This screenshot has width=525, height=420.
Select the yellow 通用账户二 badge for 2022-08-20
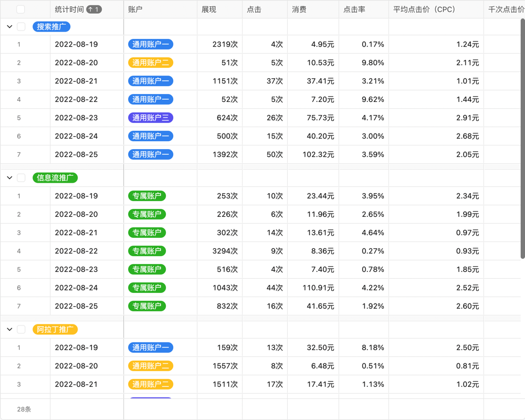tap(151, 62)
